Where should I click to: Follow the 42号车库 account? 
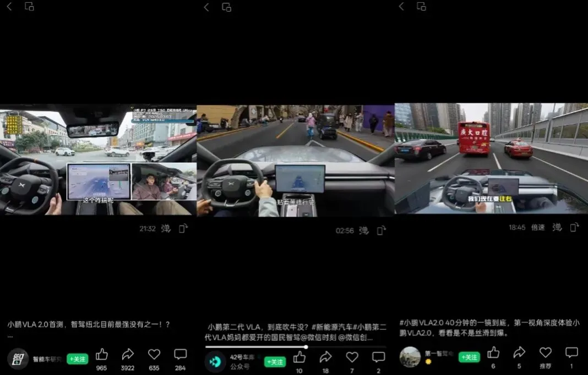pos(275,362)
